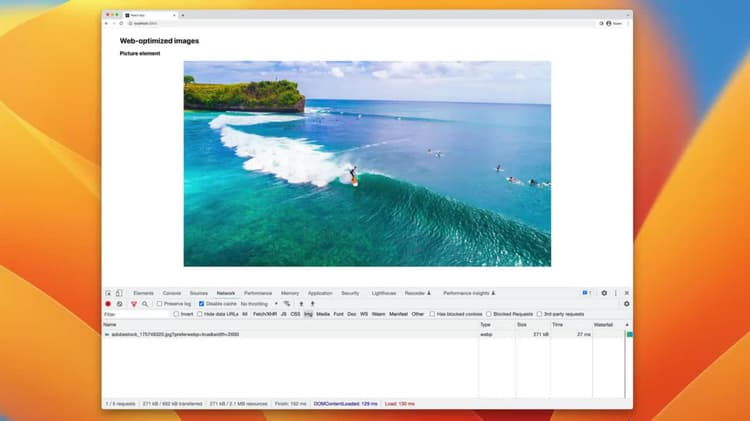Open DevTools more options (three dots)
The image size is (750, 421).
(616, 293)
